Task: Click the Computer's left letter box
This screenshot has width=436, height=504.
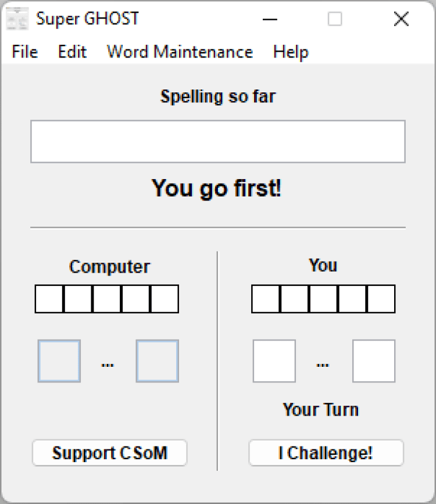Action: coord(59,361)
